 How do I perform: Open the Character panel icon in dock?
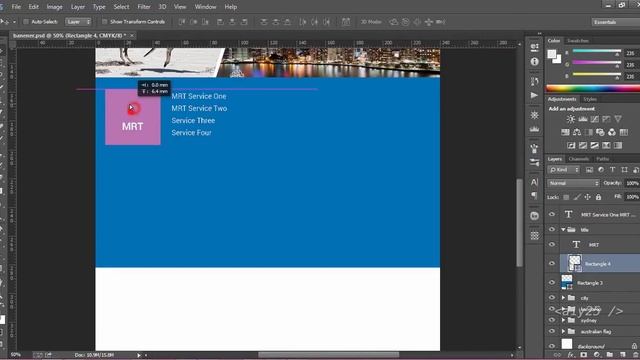tap(534, 182)
